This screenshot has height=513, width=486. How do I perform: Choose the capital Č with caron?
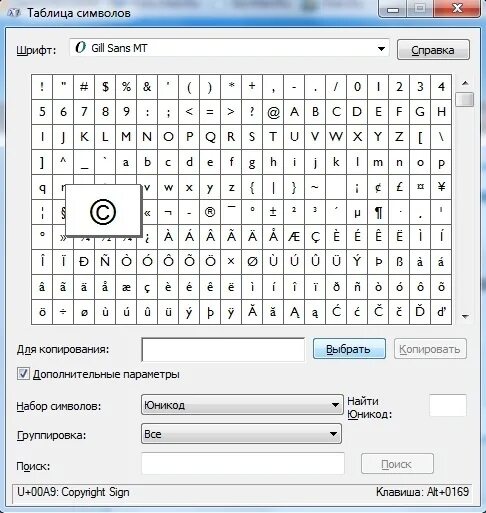click(x=378, y=312)
